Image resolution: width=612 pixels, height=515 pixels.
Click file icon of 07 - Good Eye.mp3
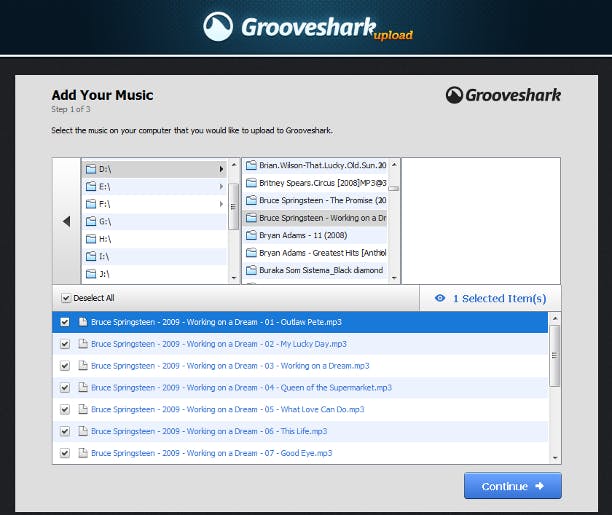click(83, 453)
